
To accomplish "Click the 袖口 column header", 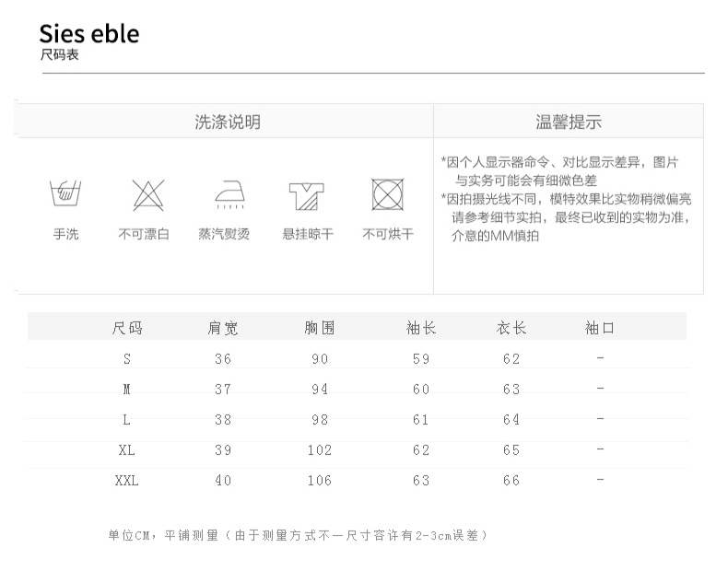I will click(599, 328).
